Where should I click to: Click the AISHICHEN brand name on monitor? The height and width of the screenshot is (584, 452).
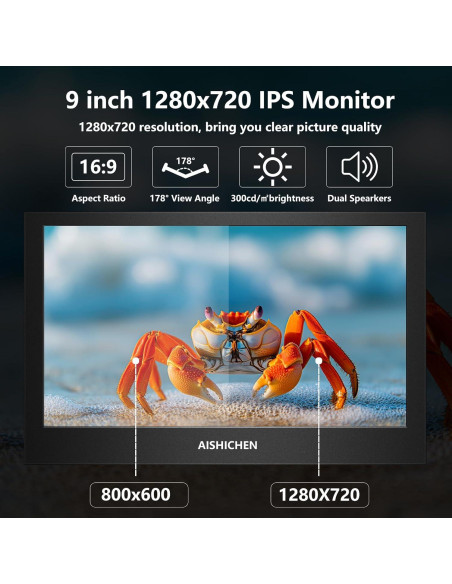coord(227,445)
